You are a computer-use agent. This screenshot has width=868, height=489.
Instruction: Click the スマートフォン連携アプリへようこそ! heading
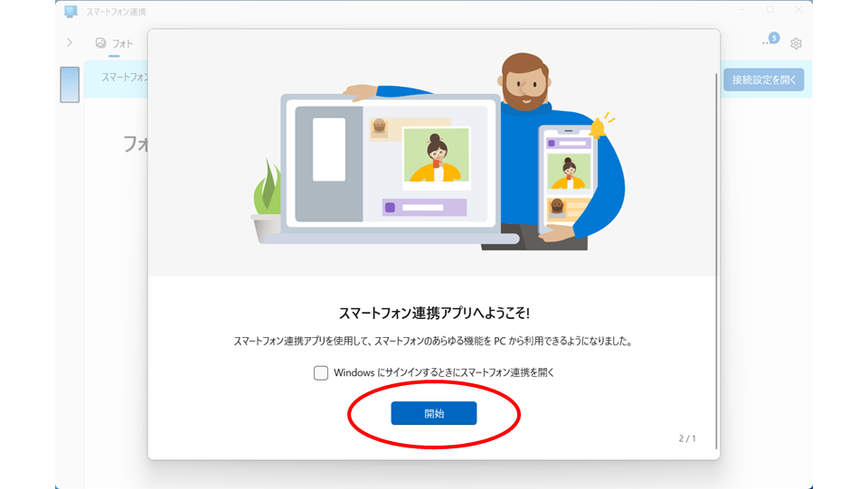[x=434, y=313]
